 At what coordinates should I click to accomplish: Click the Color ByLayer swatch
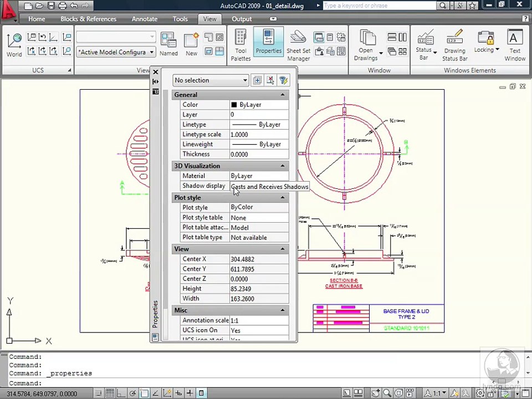click(234, 105)
